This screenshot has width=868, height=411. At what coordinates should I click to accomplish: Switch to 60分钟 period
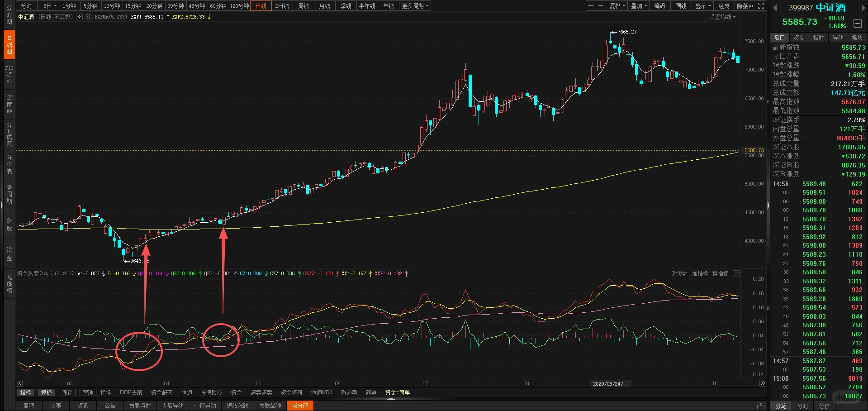pyautogui.click(x=218, y=6)
